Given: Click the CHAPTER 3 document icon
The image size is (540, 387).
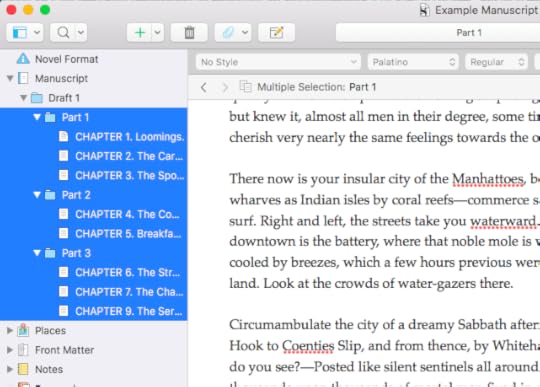Looking at the screenshot, I should coord(63,175).
